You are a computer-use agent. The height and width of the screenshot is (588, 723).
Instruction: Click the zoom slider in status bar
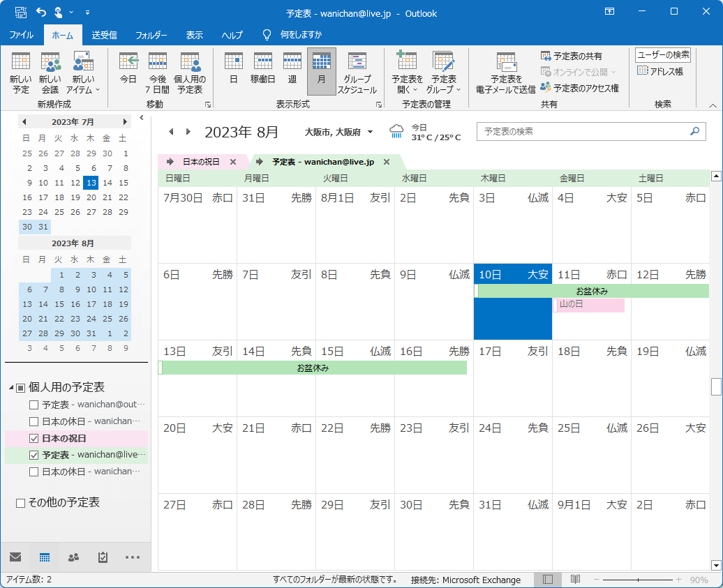point(638,580)
